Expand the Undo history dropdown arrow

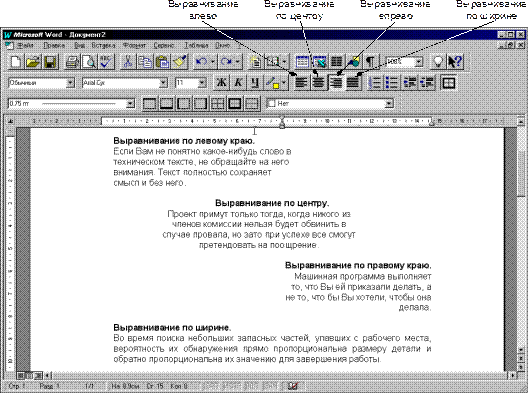(213, 62)
